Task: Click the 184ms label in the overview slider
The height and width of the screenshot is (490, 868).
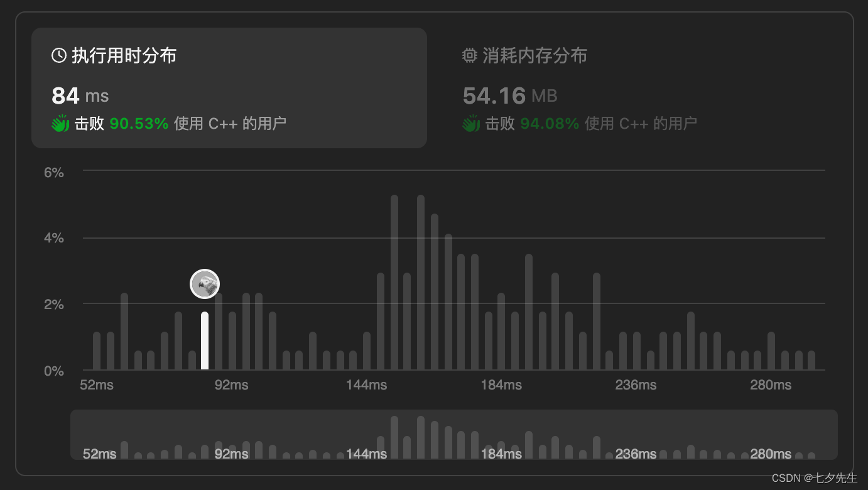Action: 501,454
